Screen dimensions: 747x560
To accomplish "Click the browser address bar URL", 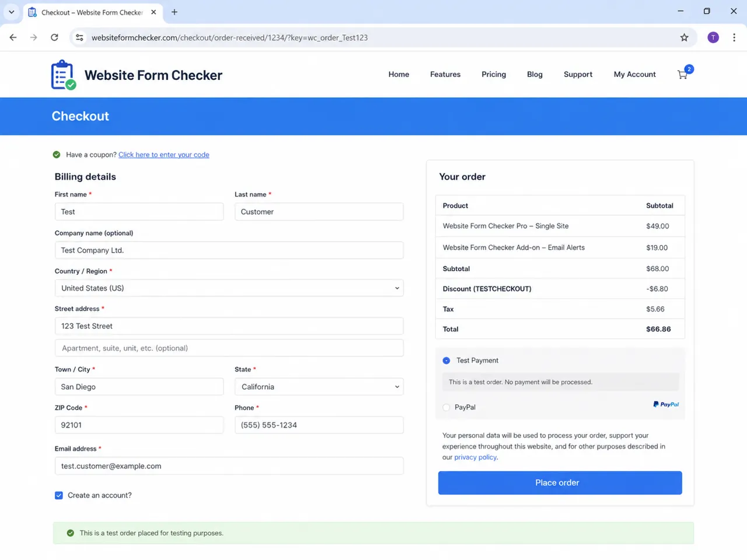I will click(229, 37).
